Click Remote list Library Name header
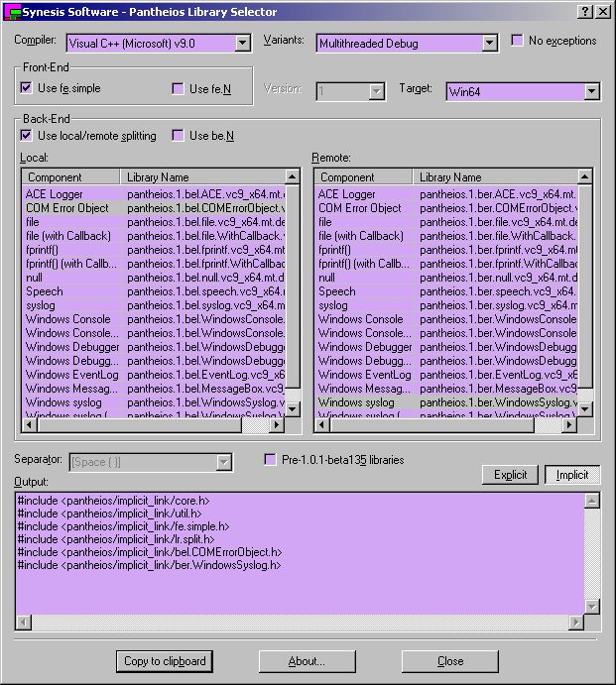616x685 pixels. click(495, 176)
